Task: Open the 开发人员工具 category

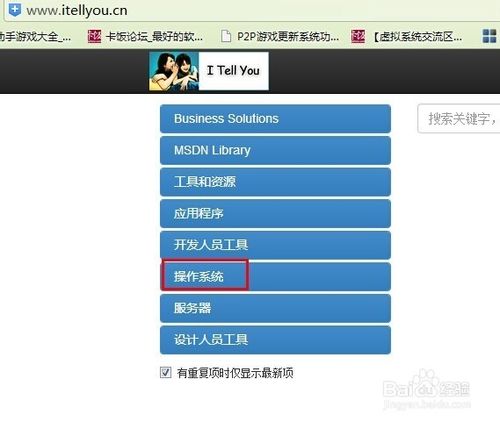Action: coord(275,245)
